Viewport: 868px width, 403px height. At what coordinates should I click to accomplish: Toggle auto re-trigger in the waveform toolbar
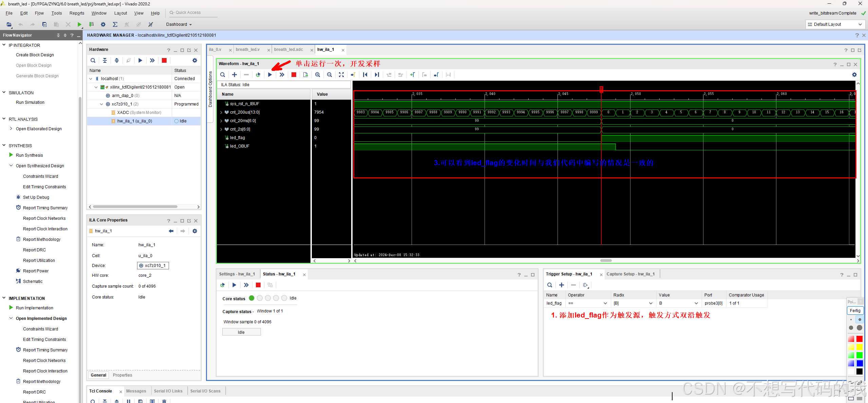258,75
